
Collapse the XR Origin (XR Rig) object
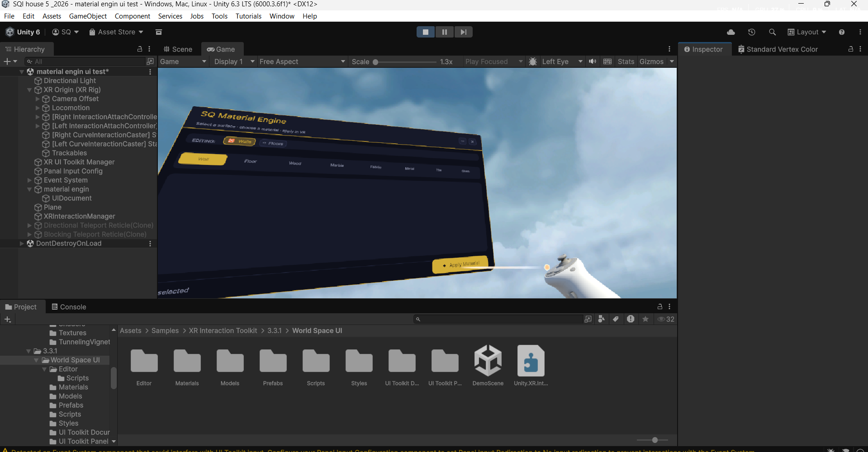point(29,90)
